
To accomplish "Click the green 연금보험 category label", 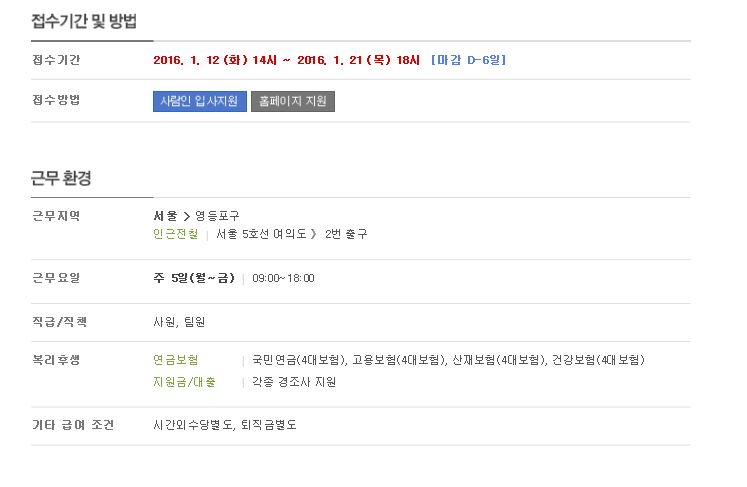I will [175, 360].
